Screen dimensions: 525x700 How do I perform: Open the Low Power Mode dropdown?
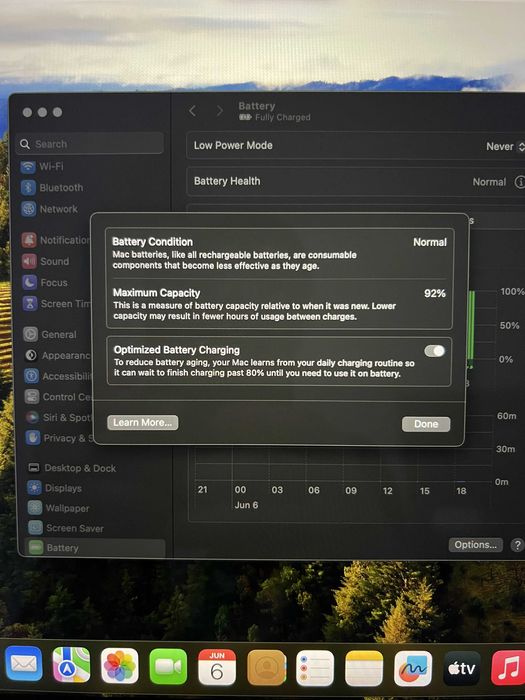tap(505, 146)
